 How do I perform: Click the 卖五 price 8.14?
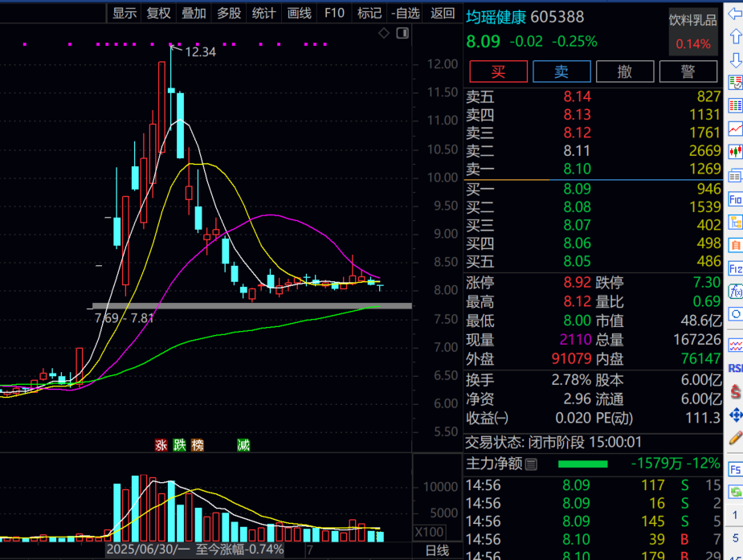pos(578,96)
